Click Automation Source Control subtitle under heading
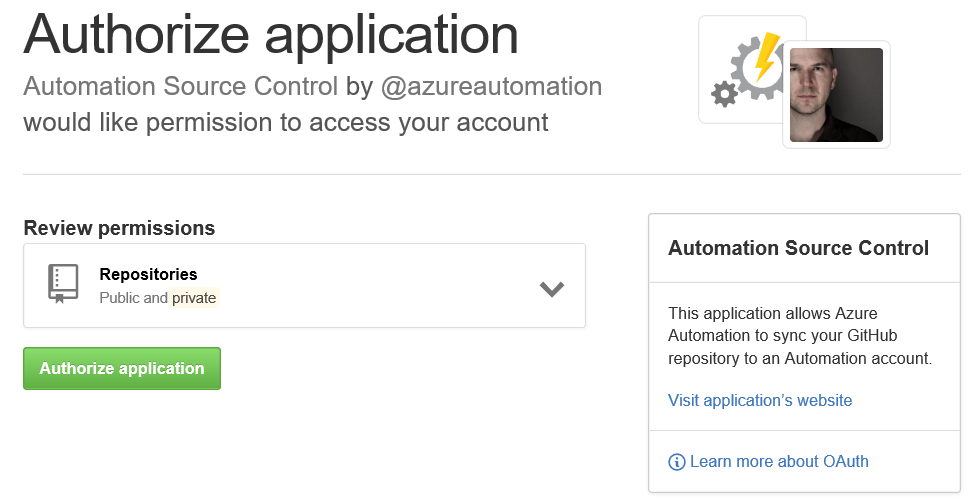This screenshot has width=973, height=503. pos(180,86)
